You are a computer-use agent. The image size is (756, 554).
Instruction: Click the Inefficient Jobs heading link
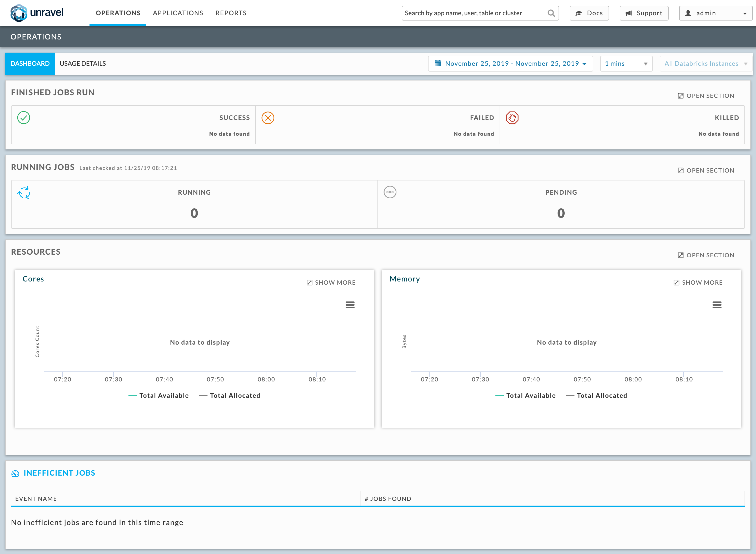(59, 473)
